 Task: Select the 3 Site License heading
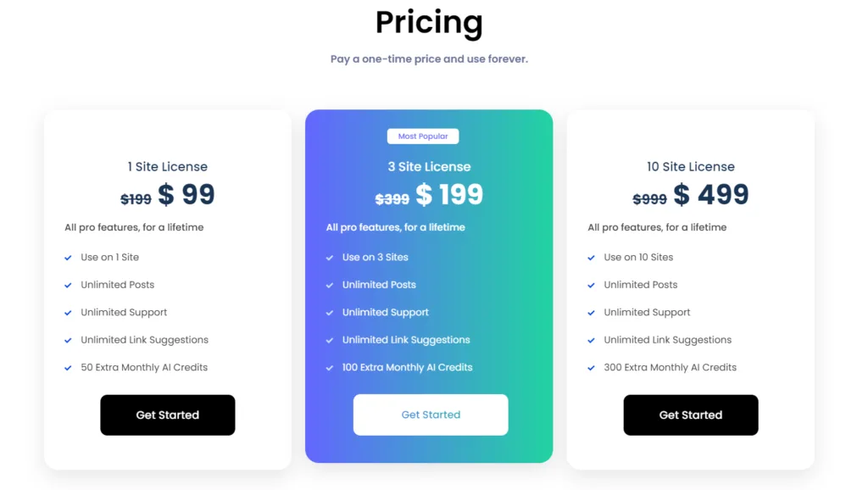tap(429, 167)
